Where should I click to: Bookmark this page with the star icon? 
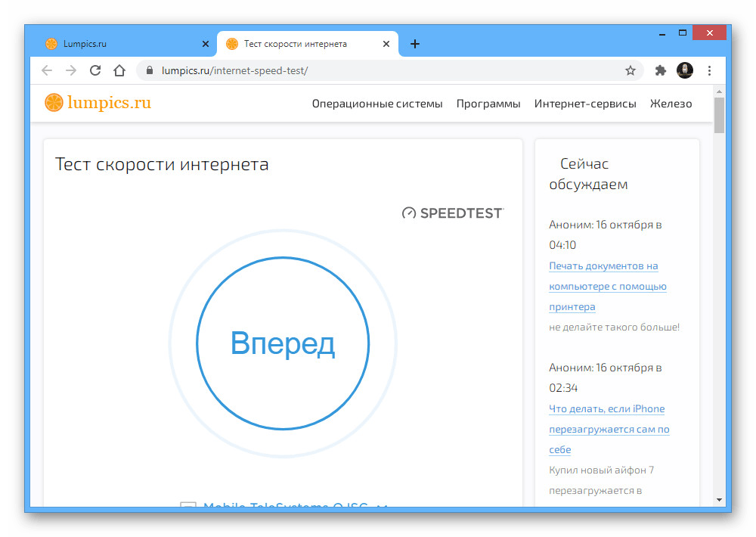631,71
